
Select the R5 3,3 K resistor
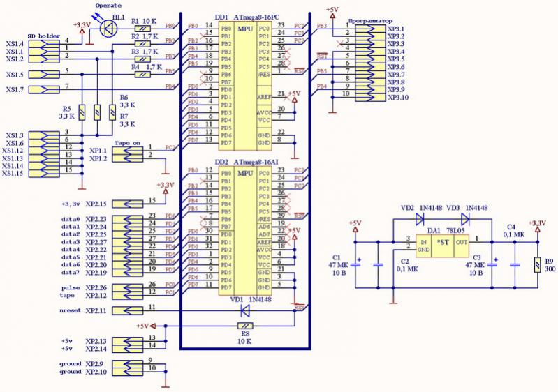coord(82,112)
